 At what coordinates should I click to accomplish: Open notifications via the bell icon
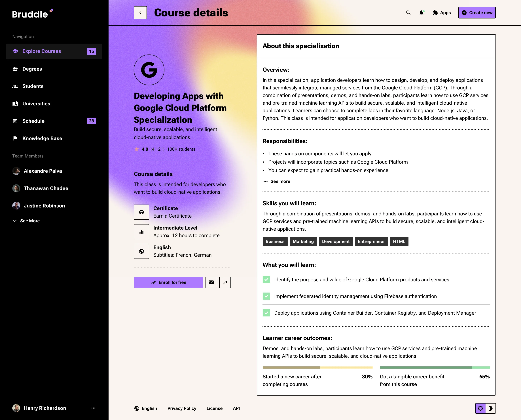click(x=421, y=12)
